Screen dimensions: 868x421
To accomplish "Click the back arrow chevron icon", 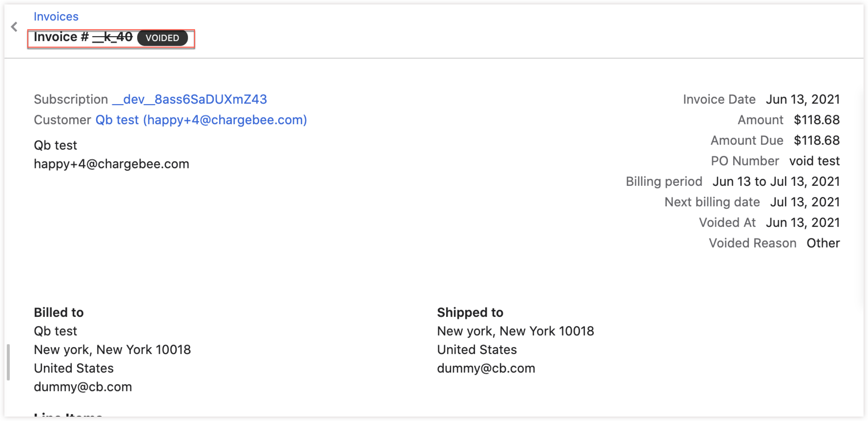I will click(14, 27).
